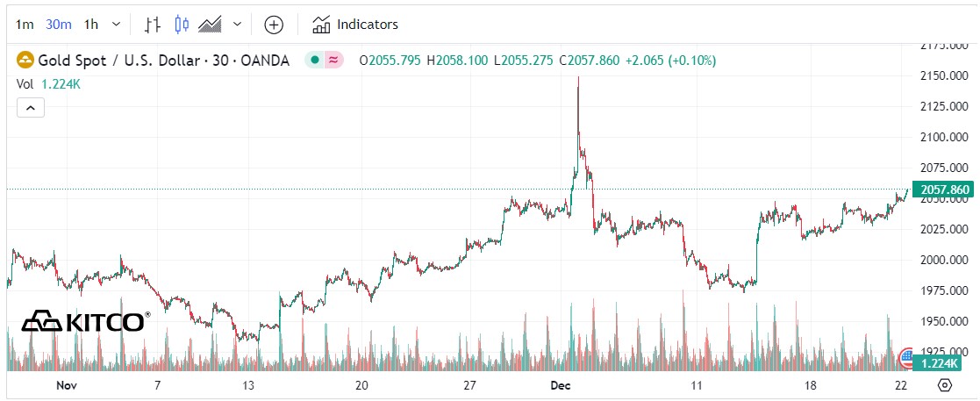Click the Gold Spot symbol logo
The width and height of the screenshot is (980, 401).
click(x=25, y=61)
